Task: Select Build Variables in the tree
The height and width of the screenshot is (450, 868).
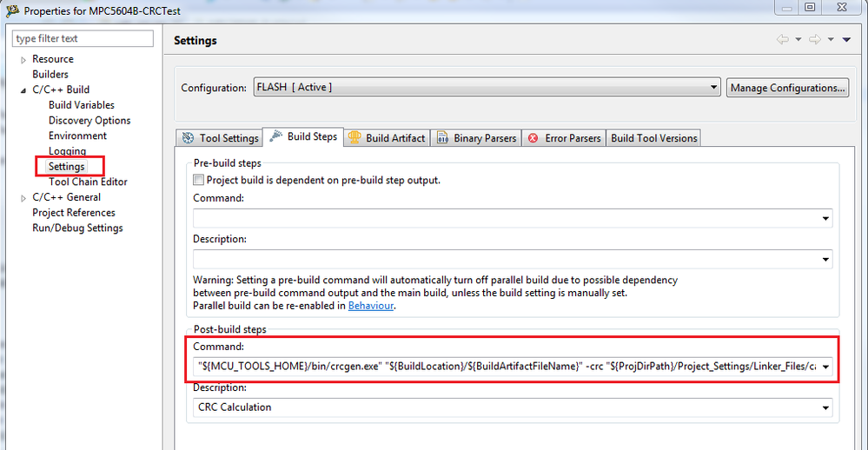Action: tap(82, 104)
